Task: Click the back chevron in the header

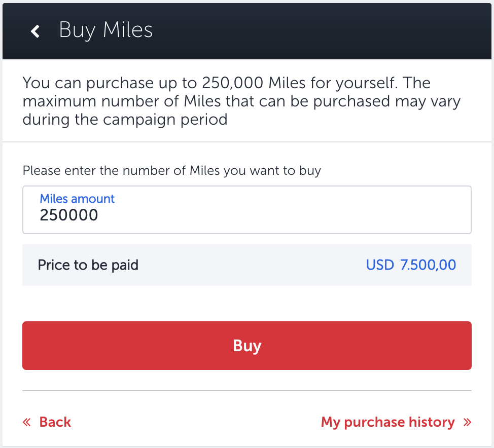Action: point(35,31)
